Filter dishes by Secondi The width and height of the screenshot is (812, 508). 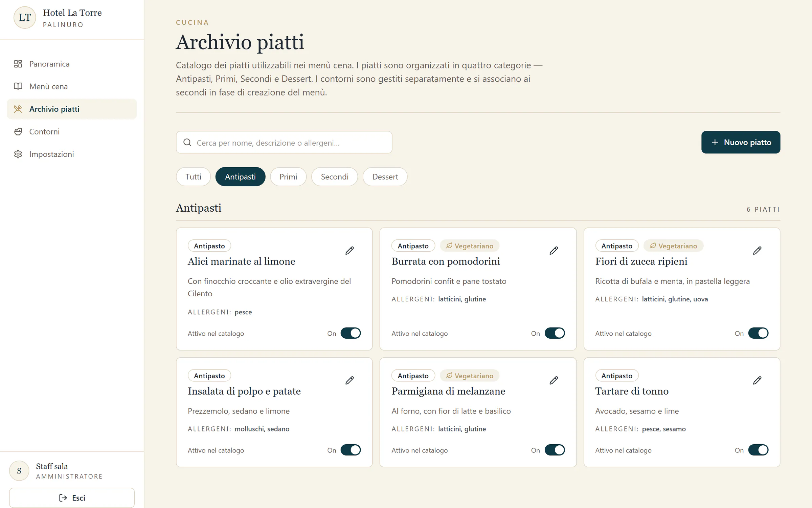335,177
